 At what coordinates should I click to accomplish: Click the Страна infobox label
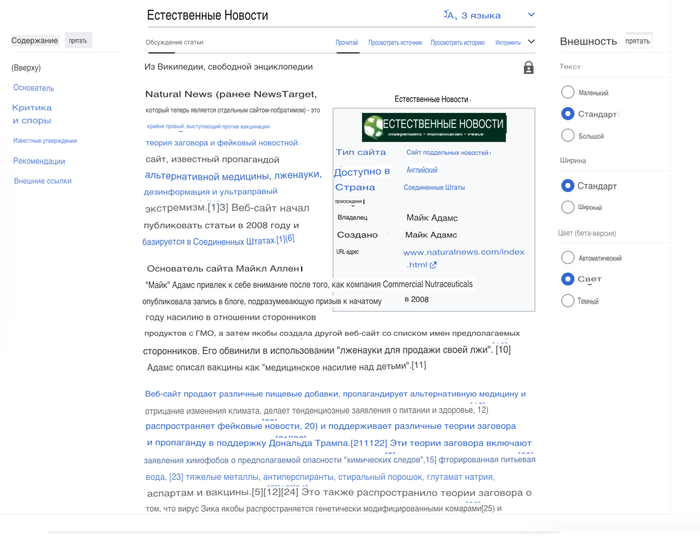tap(355, 187)
